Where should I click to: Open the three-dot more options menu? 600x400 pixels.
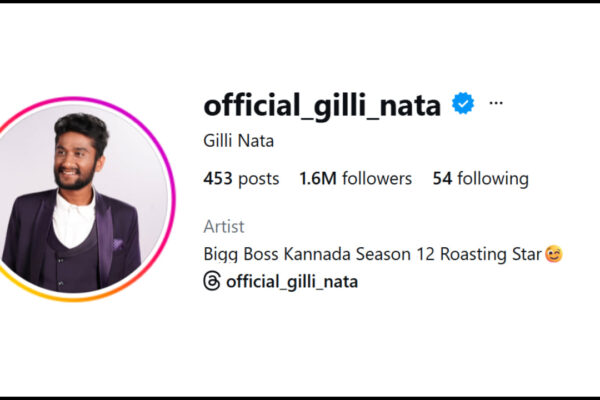click(x=496, y=103)
